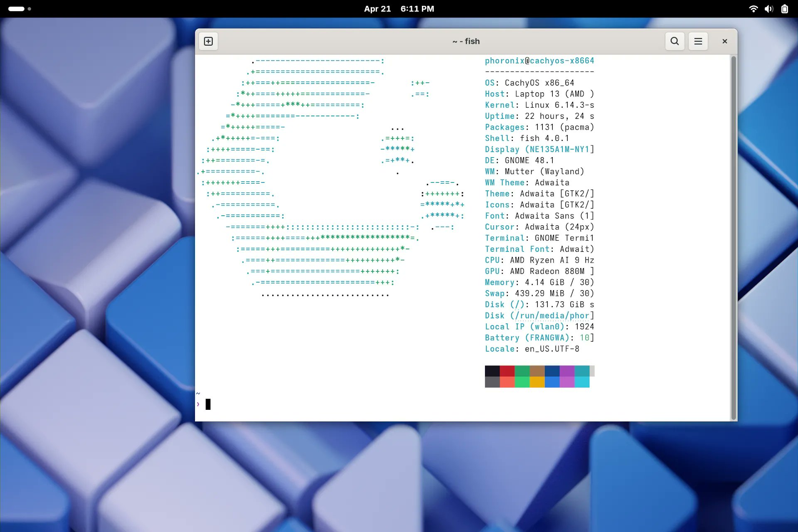This screenshot has width=798, height=532.
Task: Select the yellow swatch in the color palette
Action: 537,382
